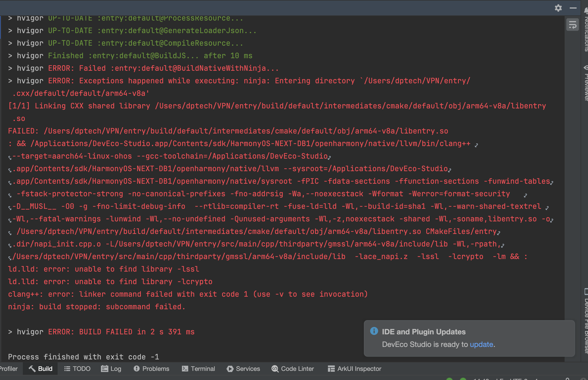Click the 'unable to find library -lssl' error line

pyautogui.click(x=104, y=269)
